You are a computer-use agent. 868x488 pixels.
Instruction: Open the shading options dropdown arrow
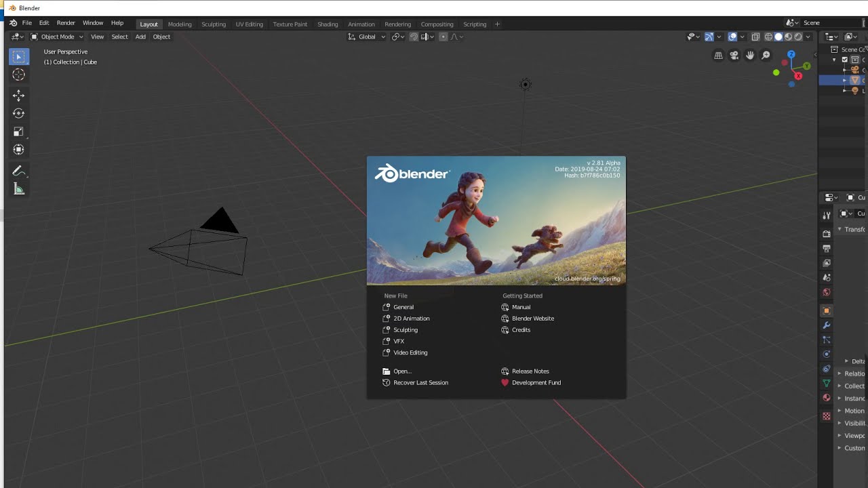[808, 37]
